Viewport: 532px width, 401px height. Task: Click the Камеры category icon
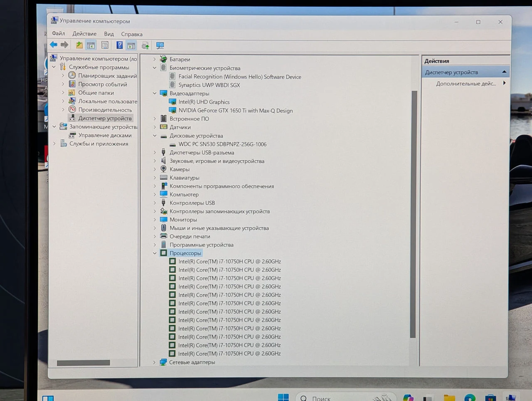pos(163,169)
